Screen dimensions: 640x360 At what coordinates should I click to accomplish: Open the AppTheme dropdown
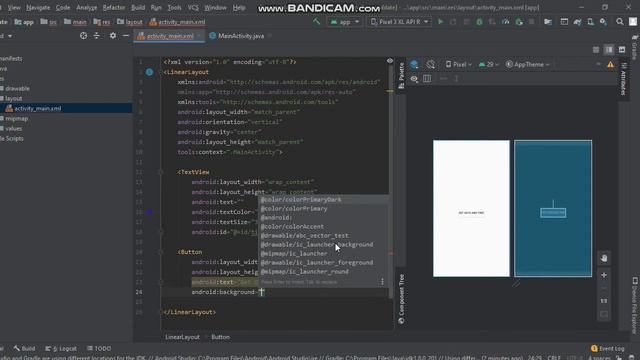[x=527, y=64]
